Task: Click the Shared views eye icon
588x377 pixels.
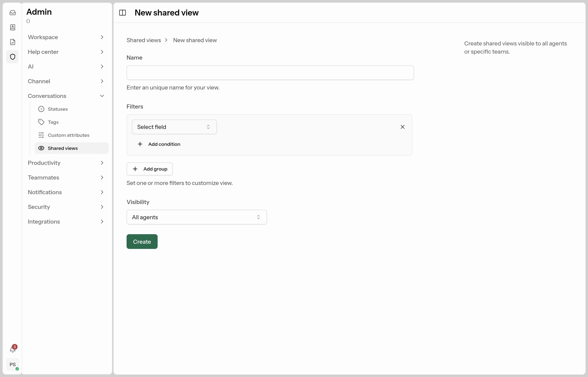Action: tap(41, 148)
